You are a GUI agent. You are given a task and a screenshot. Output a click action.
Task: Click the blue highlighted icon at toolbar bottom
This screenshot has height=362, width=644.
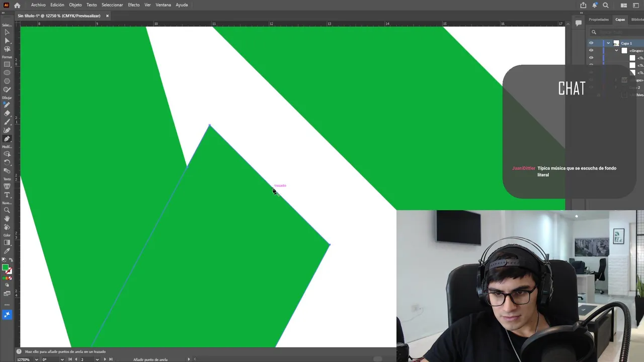pyautogui.click(x=7, y=314)
